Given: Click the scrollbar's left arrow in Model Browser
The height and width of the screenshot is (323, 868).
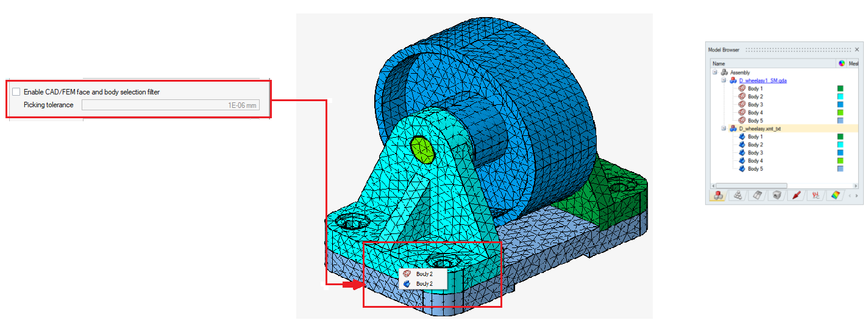Looking at the screenshot, I should [x=713, y=185].
